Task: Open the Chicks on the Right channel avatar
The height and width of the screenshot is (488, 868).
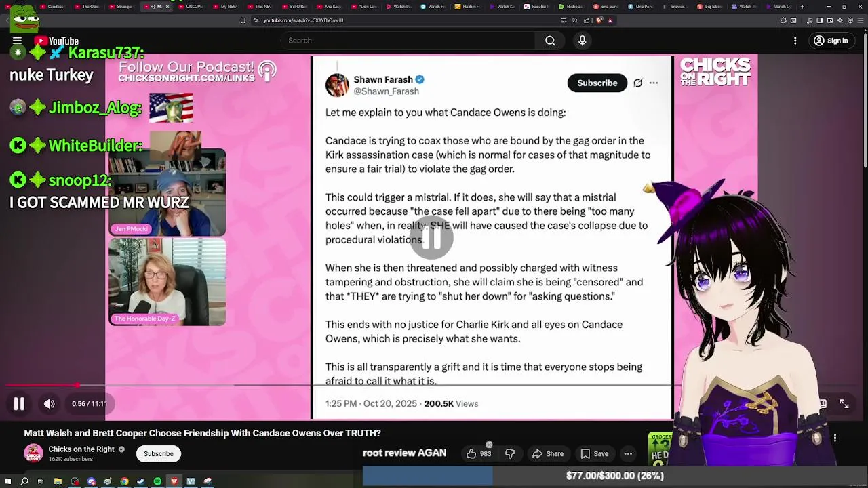Action: 33,453
